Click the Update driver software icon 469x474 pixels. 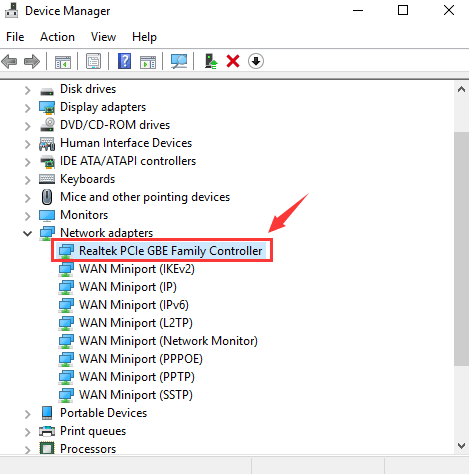211,61
